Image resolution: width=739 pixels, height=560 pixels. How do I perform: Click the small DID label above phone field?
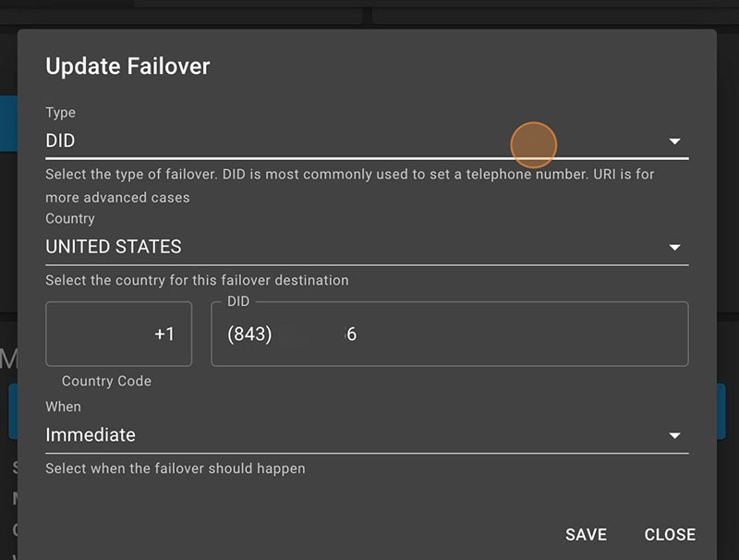pyautogui.click(x=238, y=302)
